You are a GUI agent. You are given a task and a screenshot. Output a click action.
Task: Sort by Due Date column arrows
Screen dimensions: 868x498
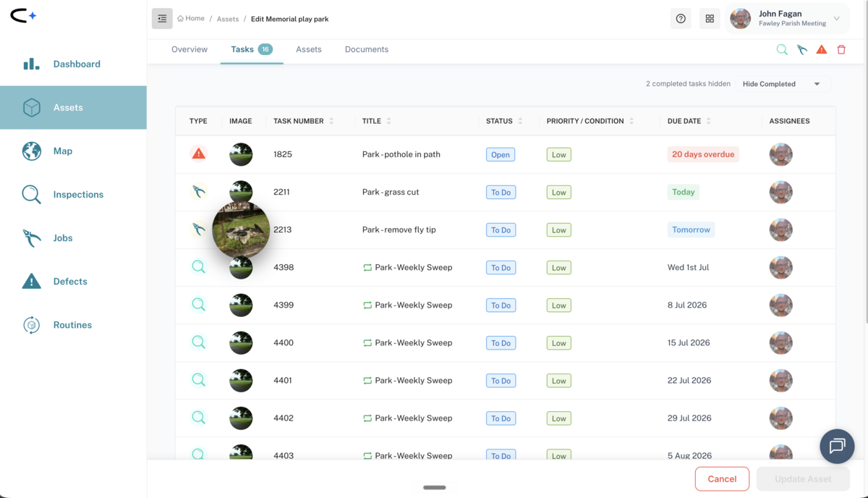pos(708,121)
